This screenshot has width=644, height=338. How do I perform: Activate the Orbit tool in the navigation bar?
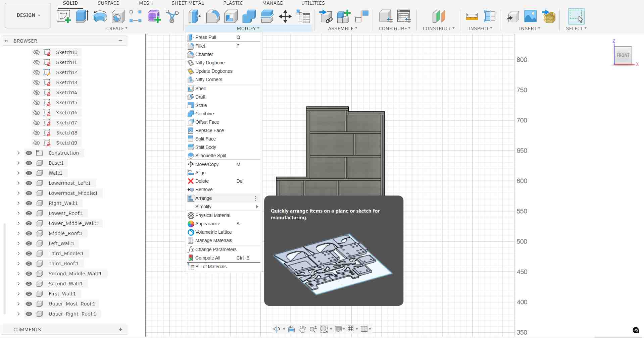click(277, 329)
